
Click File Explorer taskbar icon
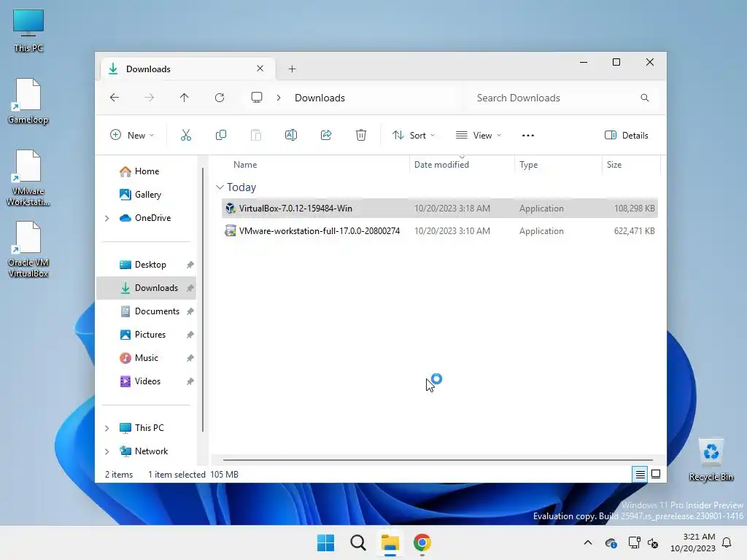pyautogui.click(x=390, y=542)
